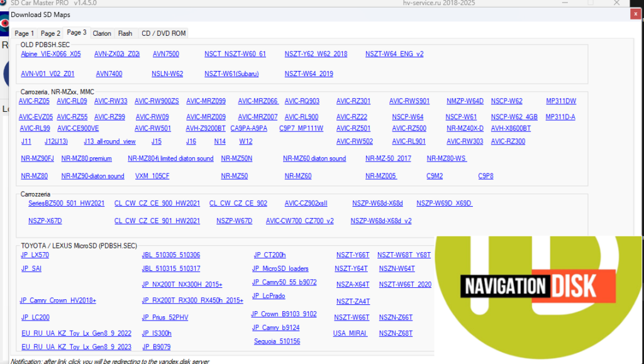Open the AVN-V01_V02_Z01 link
Image resolution: width=644 pixels, height=364 pixels.
click(x=48, y=74)
